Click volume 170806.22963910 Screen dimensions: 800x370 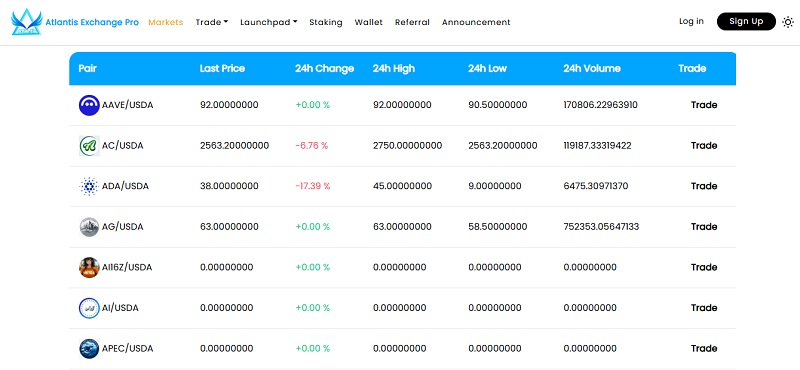click(601, 105)
